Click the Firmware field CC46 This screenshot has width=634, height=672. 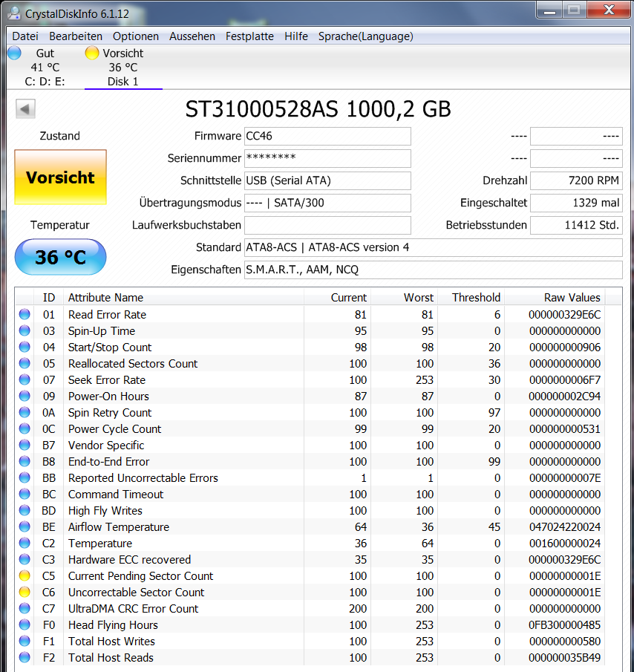327,137
